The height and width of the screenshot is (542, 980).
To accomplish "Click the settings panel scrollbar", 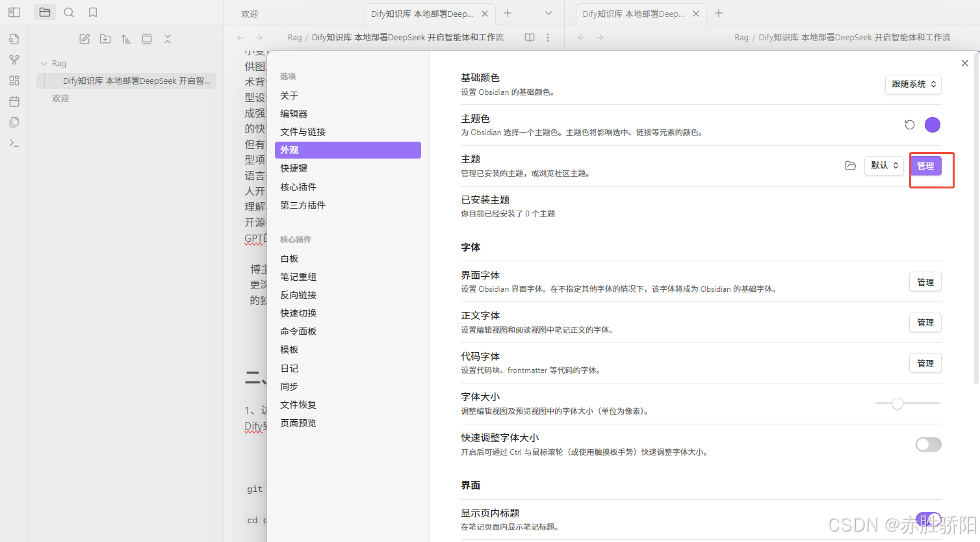I will [x=976, y=218].
